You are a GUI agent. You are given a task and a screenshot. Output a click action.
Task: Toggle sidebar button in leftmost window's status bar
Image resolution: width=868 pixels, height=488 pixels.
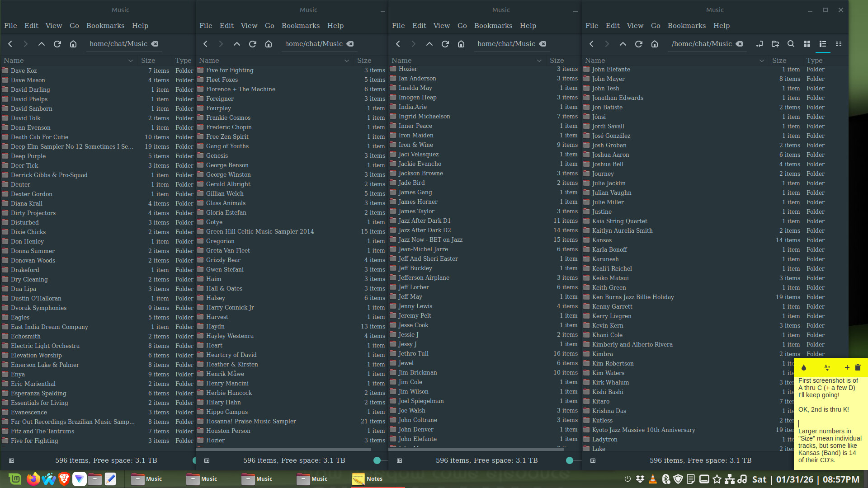(12, 460)
